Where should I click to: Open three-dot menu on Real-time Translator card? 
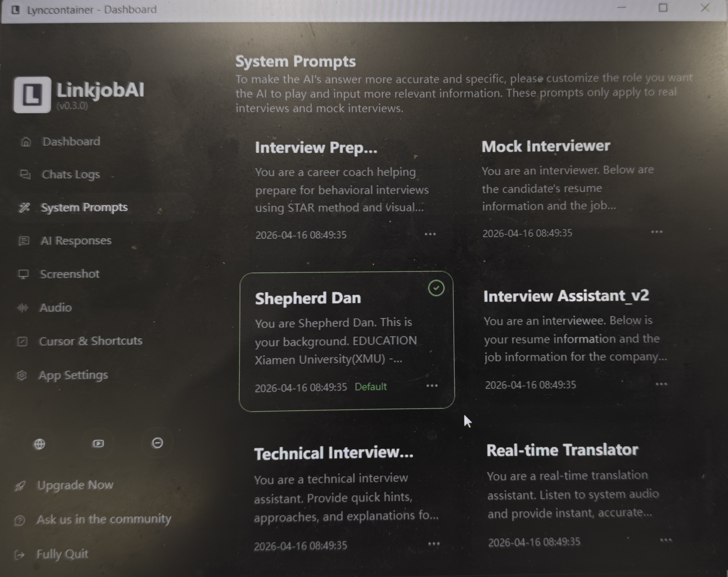click(666, 540)
